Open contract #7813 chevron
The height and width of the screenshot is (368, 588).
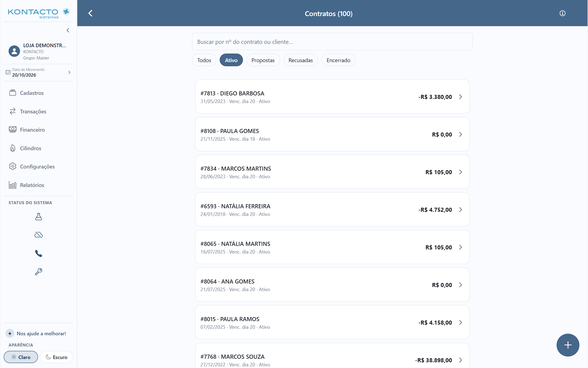[x=460, y=97]
